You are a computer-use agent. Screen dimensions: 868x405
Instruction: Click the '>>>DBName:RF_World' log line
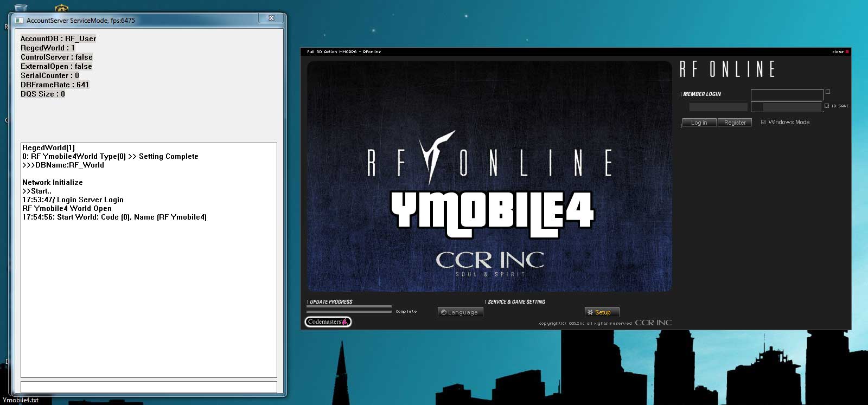[x=63, y=165]
